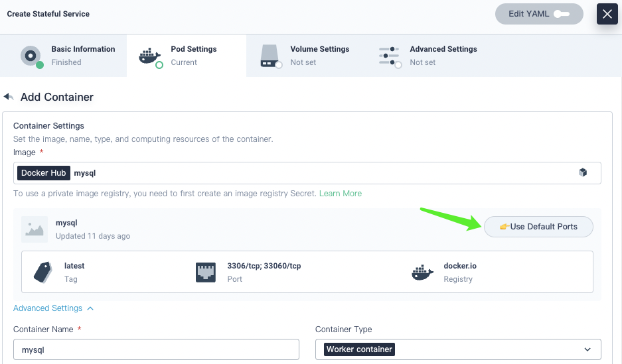Click the mysql image placeholder thumbnail
The height and width of the screenshot is (364, 622).
pyautogui.click(x=34, y=229)
